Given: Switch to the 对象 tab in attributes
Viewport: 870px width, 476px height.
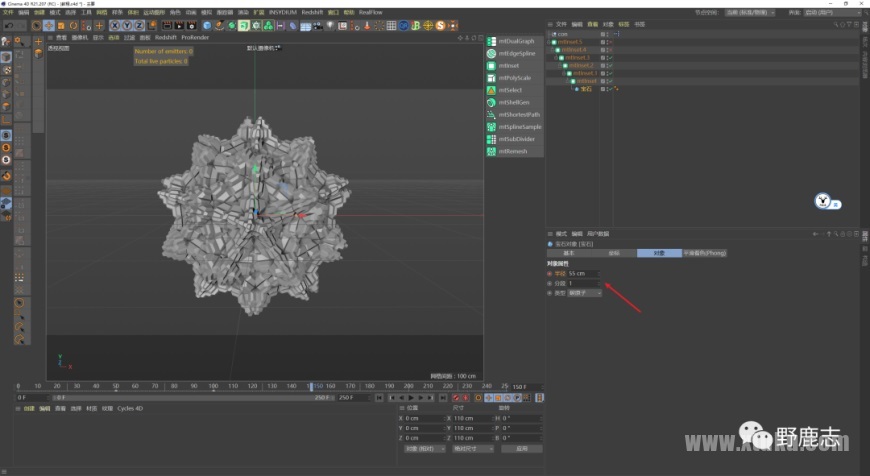Looking at the screenshot, I should pos(659,253).
